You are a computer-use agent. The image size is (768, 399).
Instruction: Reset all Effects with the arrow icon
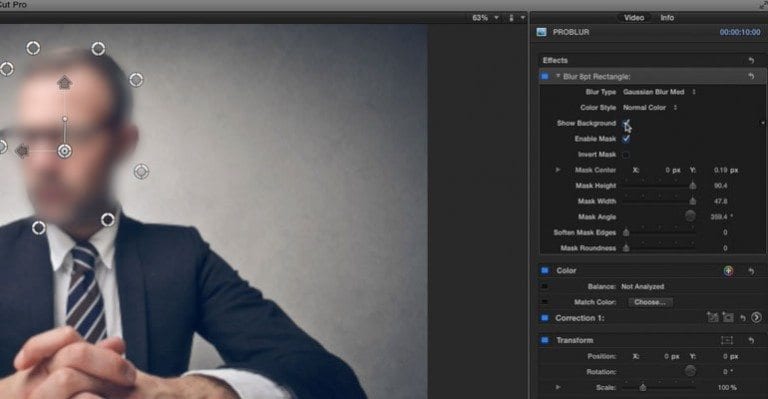pyautogui.click(x=751, y=60)
